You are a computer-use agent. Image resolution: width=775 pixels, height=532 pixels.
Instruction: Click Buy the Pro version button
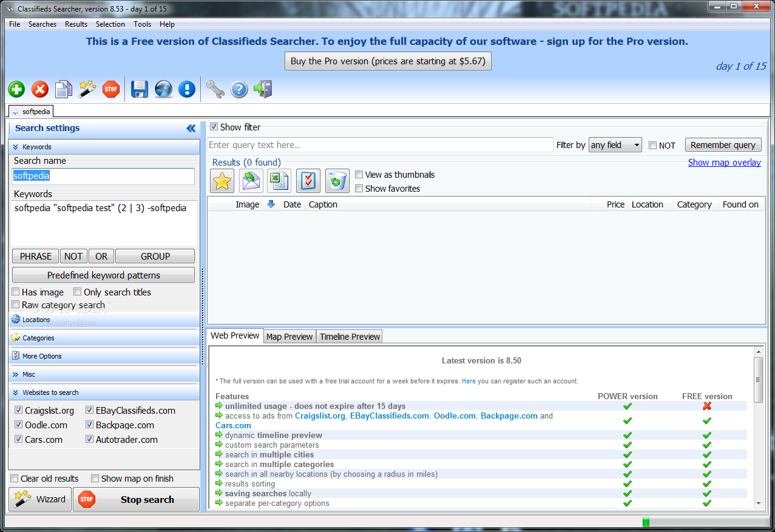pyautogui.click(x=388, y=61)
